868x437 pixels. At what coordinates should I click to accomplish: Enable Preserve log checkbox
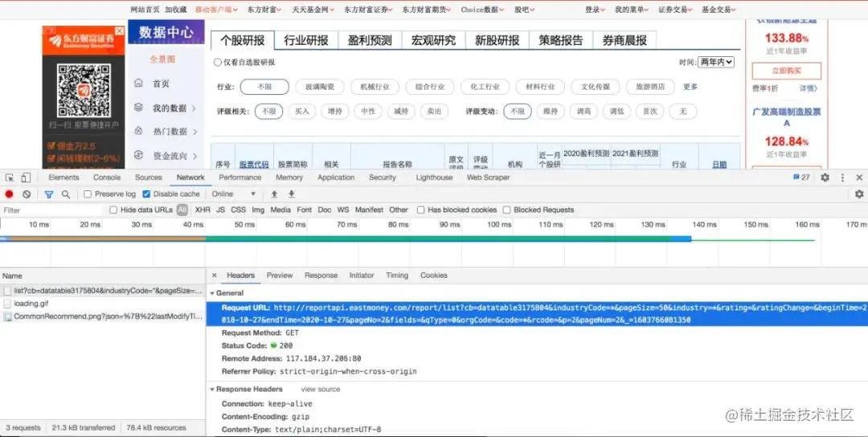(x=88, y=194)
